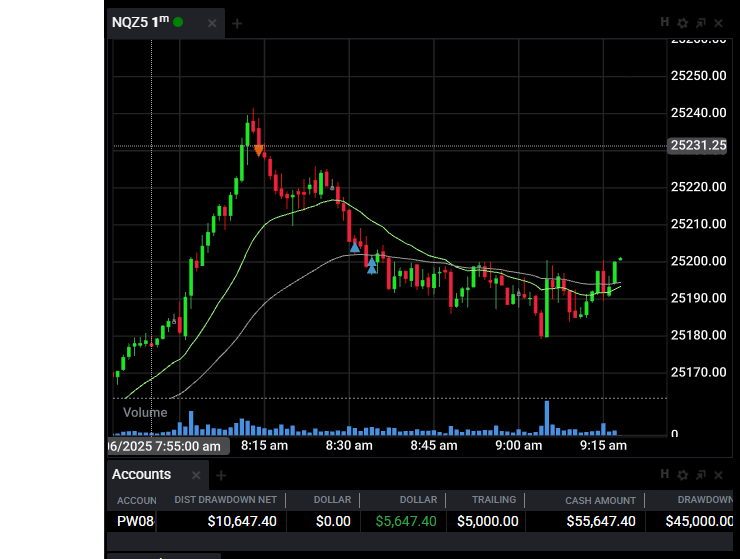740x559 pixels.
Task: Click the orange sell marker near 25231
Action: pos(259,151)
